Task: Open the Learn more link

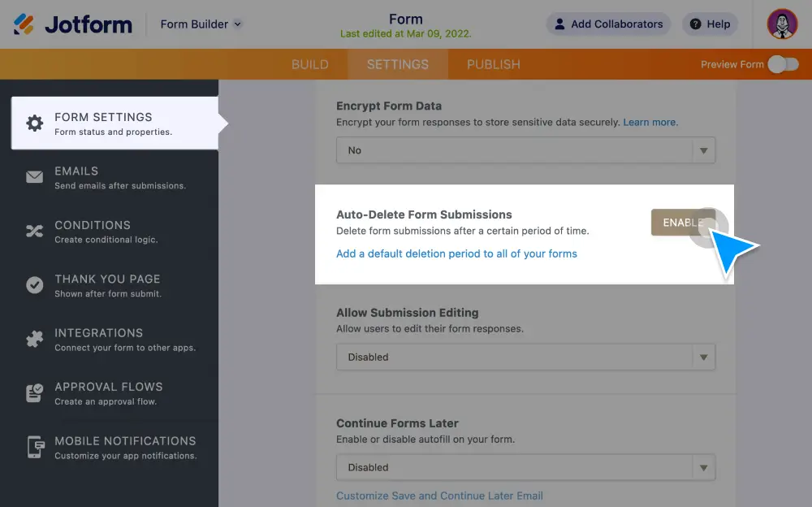Action: click(x=650, y=122)
